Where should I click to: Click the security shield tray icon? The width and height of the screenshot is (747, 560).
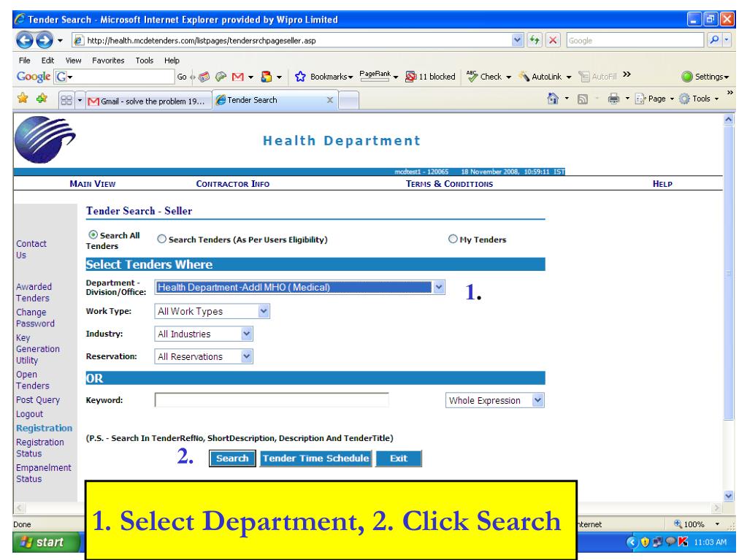(645, 542)
